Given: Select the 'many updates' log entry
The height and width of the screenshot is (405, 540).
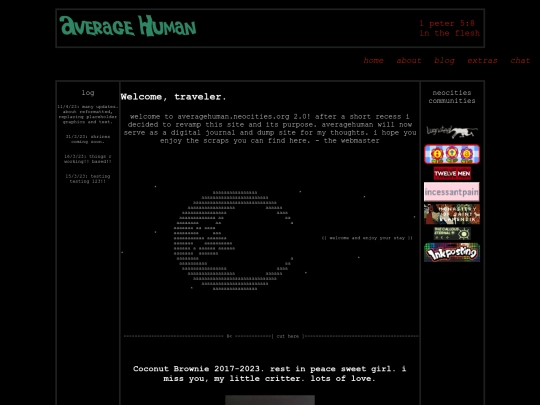Looking at the screenshot, I should 88,114.
